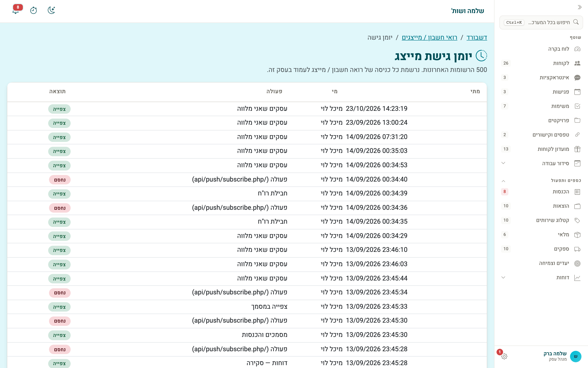Click subscribe.php action in 23:45:34 row

tap(239, 292)
